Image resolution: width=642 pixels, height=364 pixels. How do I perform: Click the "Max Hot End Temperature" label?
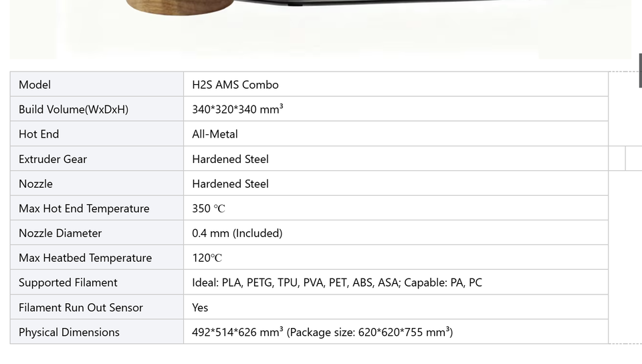pos(84,208)
